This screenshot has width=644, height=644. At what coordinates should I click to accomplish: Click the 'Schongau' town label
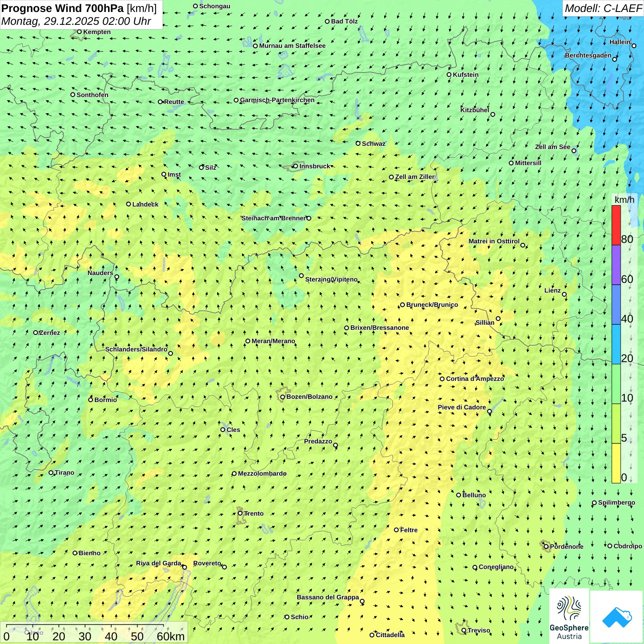pyautogui.click(x=215, y=6)
